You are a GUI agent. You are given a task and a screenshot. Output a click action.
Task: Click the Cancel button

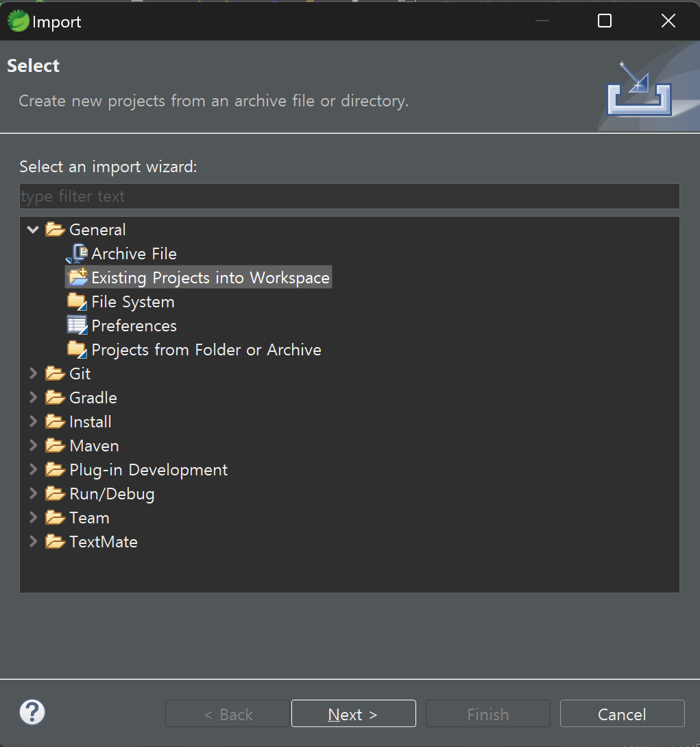click(622, 713)
